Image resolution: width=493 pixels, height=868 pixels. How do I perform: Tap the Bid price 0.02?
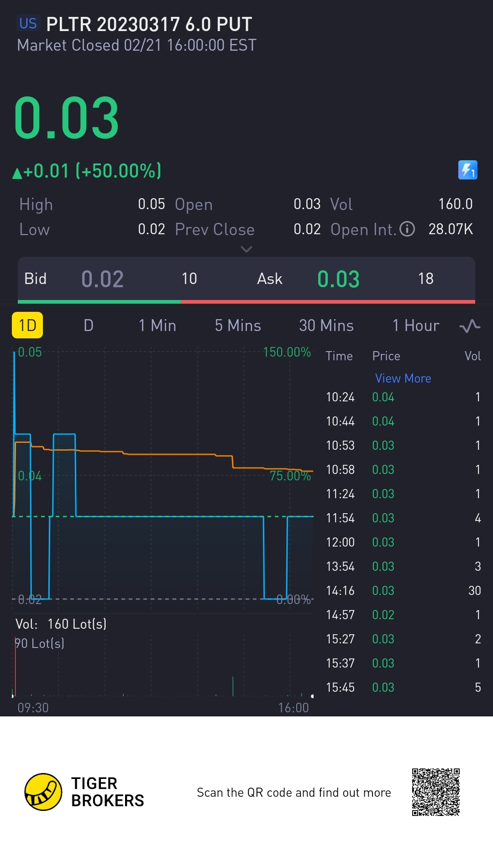click(x=103, y=279)
